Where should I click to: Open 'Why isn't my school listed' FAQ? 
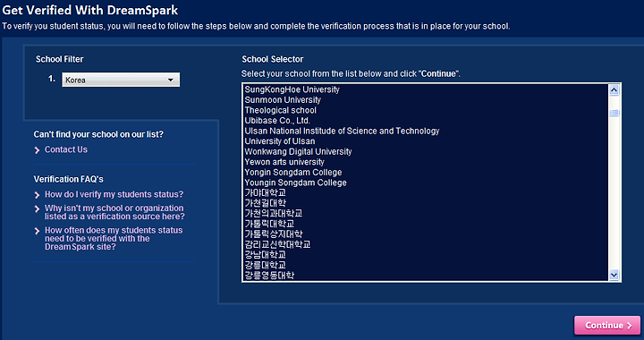point(114,212)
